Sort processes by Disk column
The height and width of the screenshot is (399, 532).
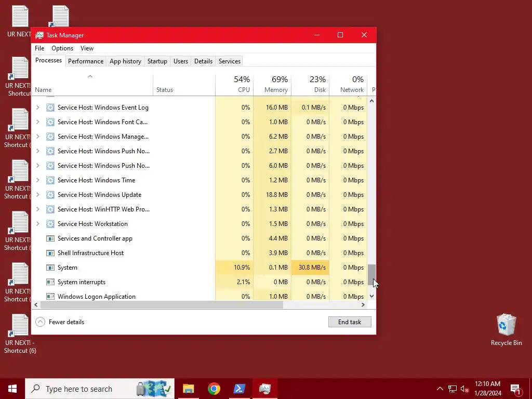click(311, 85)
